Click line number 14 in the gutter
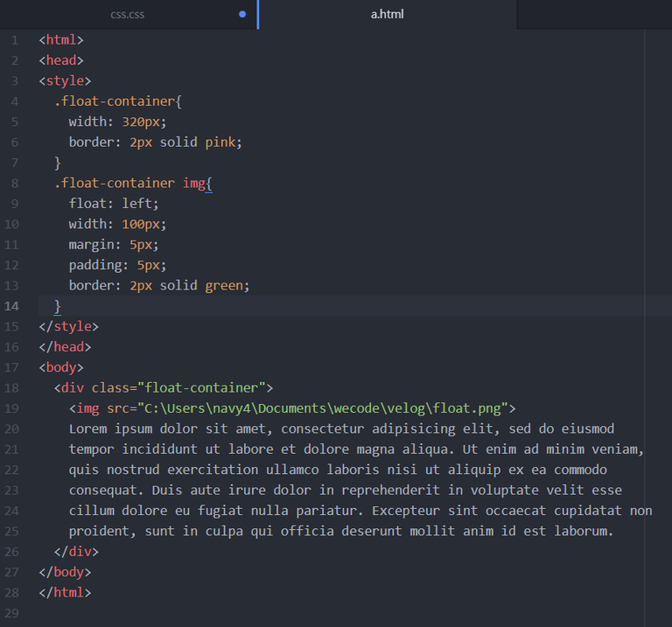672x627 pixels. tap(11, 306)
